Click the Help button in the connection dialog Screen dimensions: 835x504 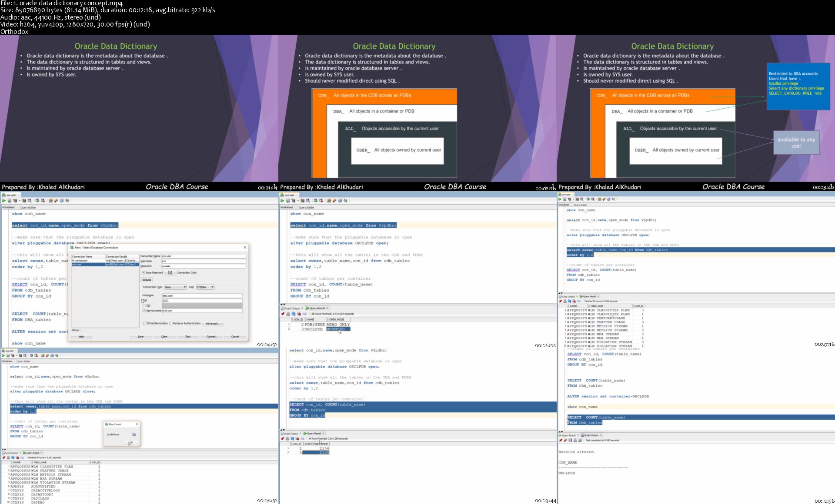(81, 336)
